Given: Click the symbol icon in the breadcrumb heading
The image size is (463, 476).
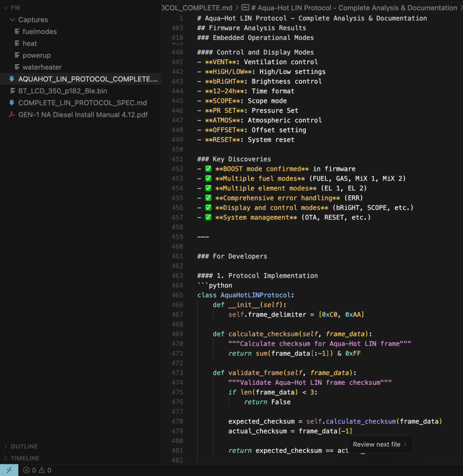Looking at the screenshot, I should [245, 8].
